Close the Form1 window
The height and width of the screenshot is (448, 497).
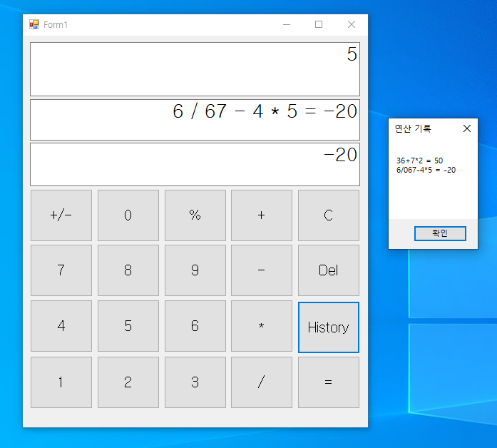(352, 24)
